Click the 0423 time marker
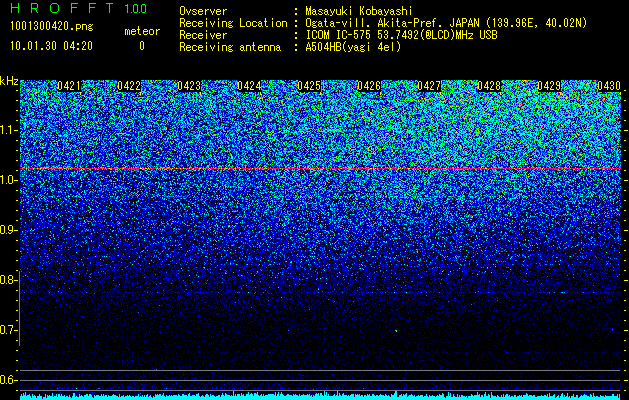This screenshot has height=400, width=629. [x=189, y=86]
